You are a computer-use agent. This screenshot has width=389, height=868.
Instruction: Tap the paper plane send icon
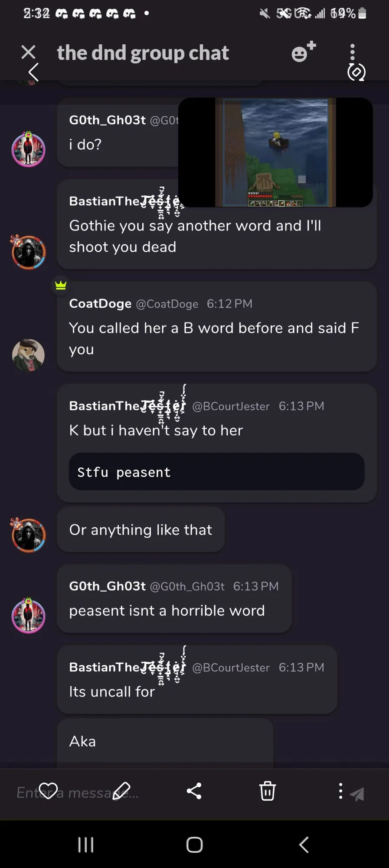point(357,794)
